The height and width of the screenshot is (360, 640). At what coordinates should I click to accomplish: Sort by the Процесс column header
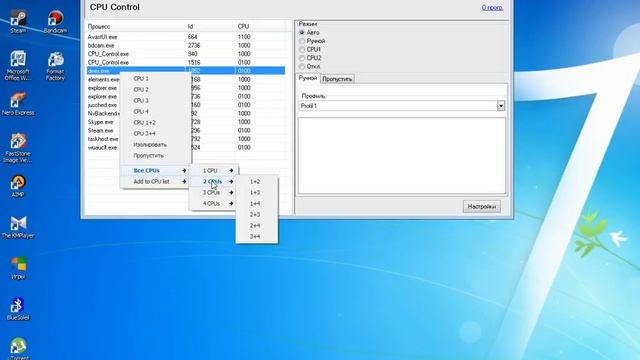tap(136, 26)
